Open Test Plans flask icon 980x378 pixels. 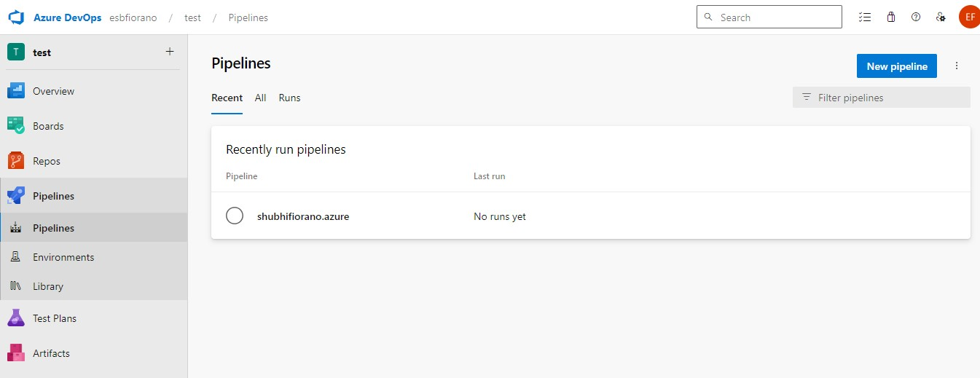[x=16, y=318]
